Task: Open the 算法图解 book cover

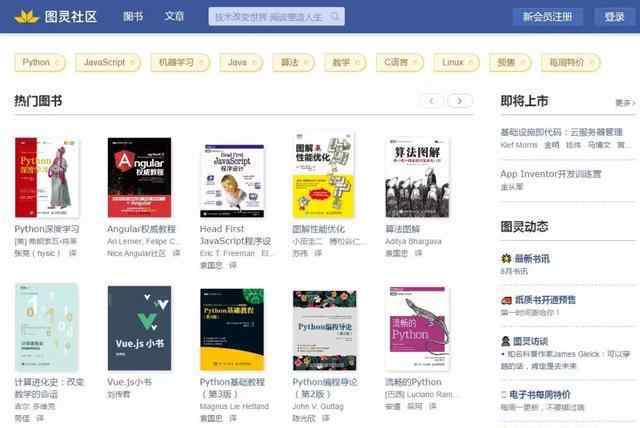Action: click(x=417, y=177)
